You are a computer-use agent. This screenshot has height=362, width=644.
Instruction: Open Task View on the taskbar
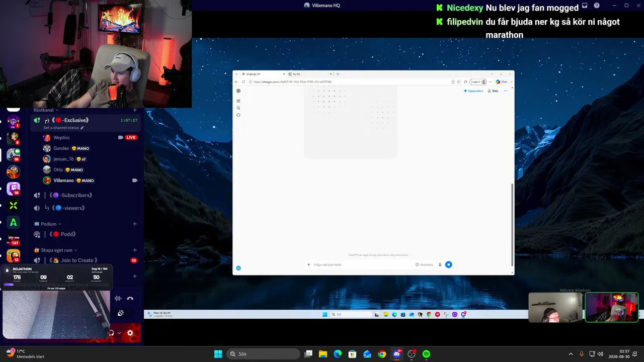[308, 354]
